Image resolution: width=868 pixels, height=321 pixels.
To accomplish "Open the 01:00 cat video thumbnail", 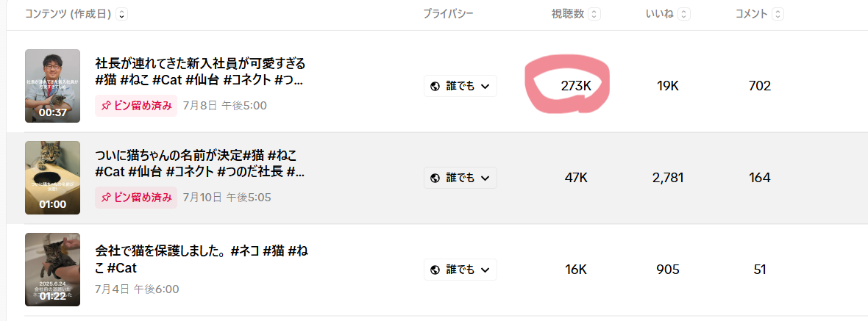I will [x=52, y=178].
